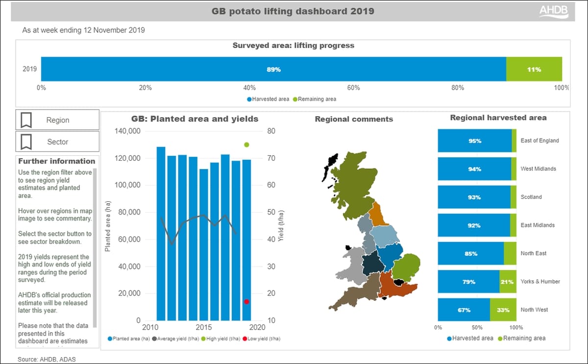Viewport: 588px width, 364px height.
Task: Click the Scotland 93% bar
Action: tap(474, 197)
